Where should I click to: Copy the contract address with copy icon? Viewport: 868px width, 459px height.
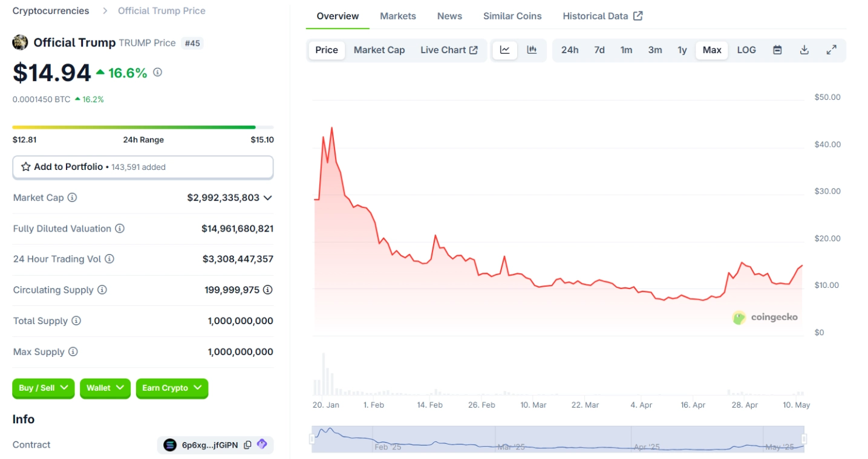[247, 444]
